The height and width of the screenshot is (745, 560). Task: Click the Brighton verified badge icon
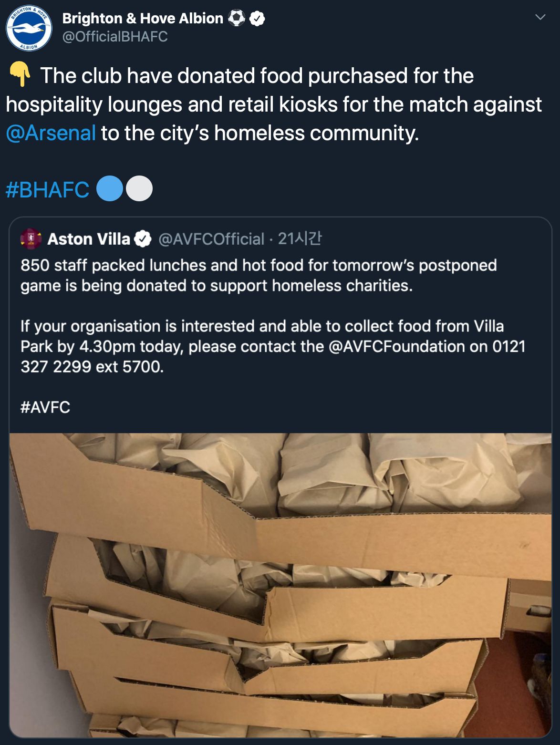point(258,19)
